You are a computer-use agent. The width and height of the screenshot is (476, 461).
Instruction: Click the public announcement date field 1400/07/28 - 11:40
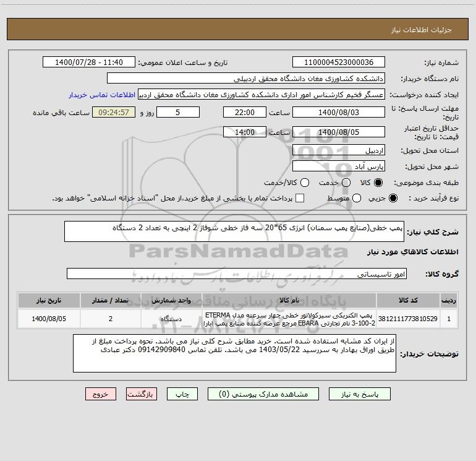89,62
